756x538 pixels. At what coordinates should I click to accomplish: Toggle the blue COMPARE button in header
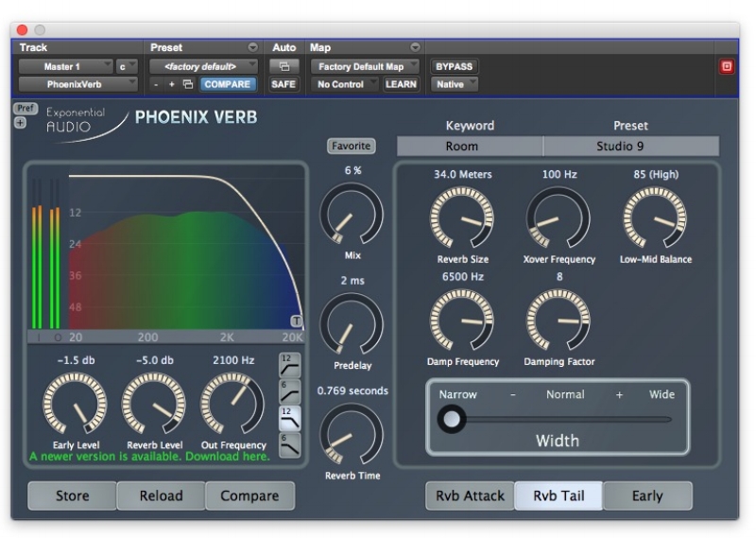228,84
